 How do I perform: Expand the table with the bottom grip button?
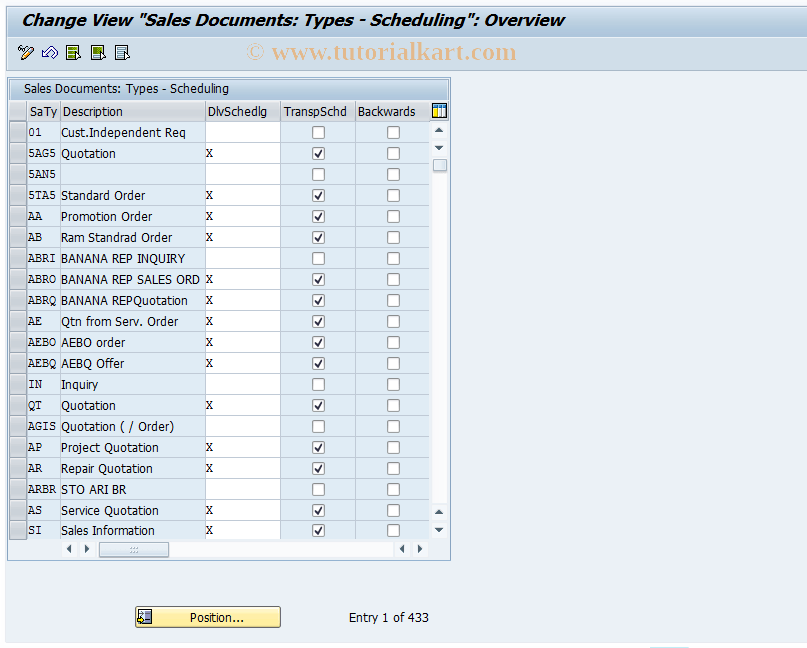click(135, 549)
